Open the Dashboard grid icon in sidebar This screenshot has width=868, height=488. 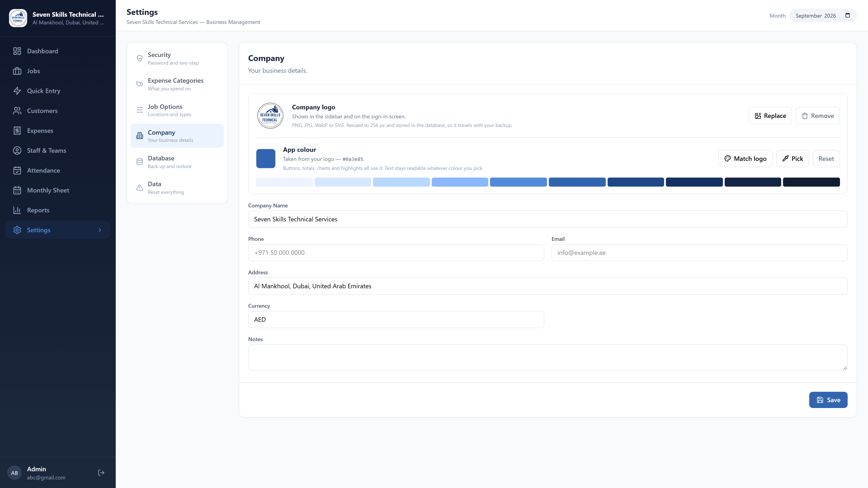(17, 51)
